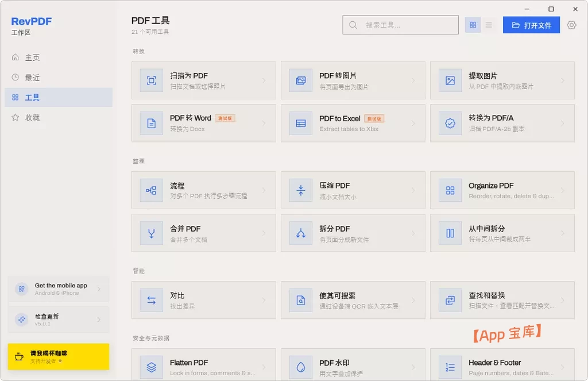The height and width of the screenshot is (381, 588).
Task: Click the 压缩 PDF compress icon
Action: (x=301, y=190)
